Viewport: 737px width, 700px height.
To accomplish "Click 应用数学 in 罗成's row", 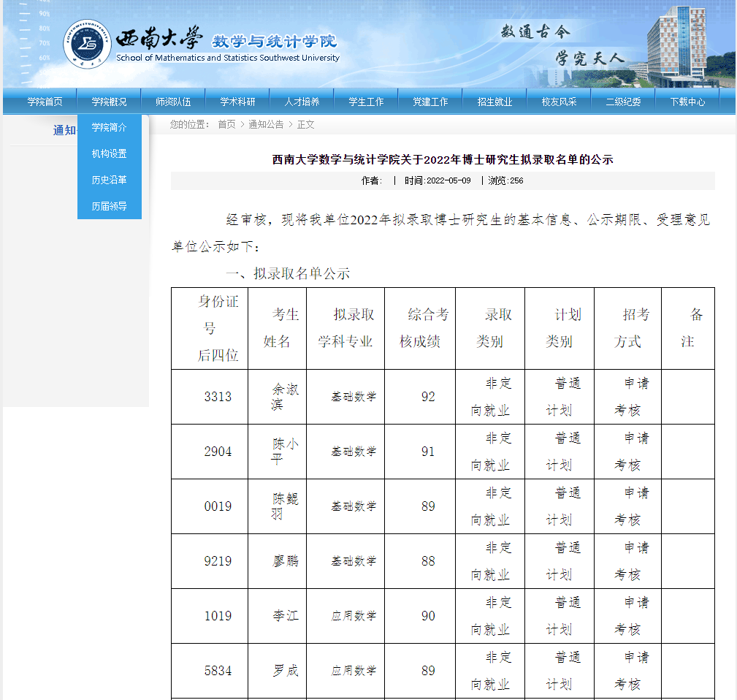I will (354, 671).
